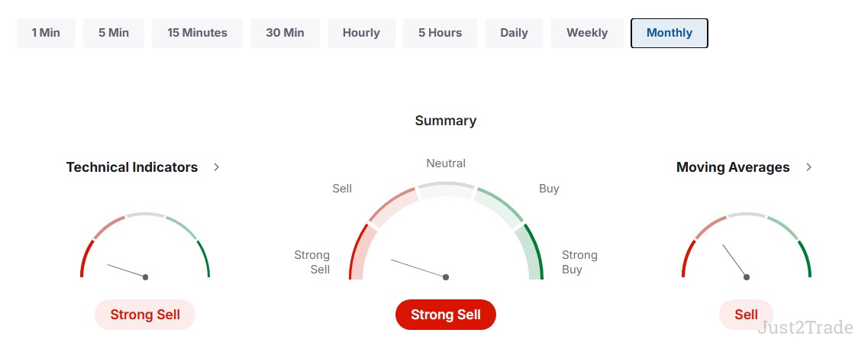
Task: Switch to the Weekly timeframe
Action: point(587,34)
